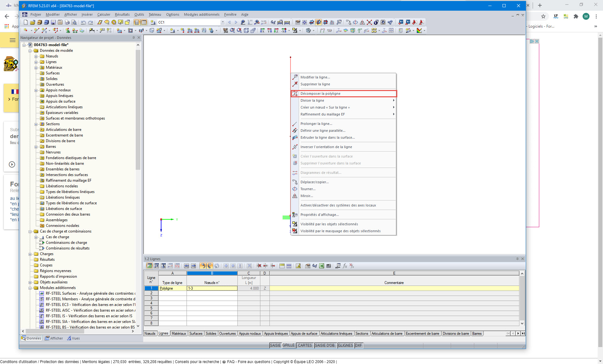The height and width of the screenshot is (364, 603).
Task: Toggle CARTES option in status bar
Action: coord(305,345)
